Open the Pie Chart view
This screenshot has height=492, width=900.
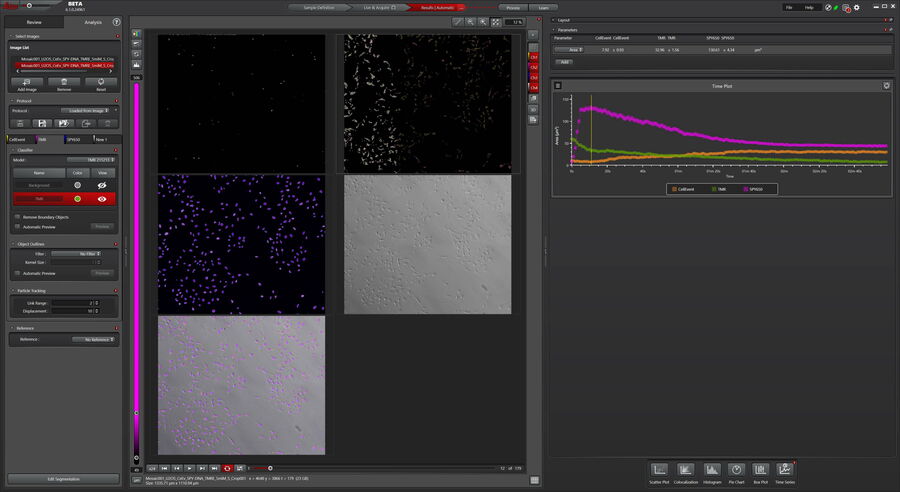click(736, 470)
